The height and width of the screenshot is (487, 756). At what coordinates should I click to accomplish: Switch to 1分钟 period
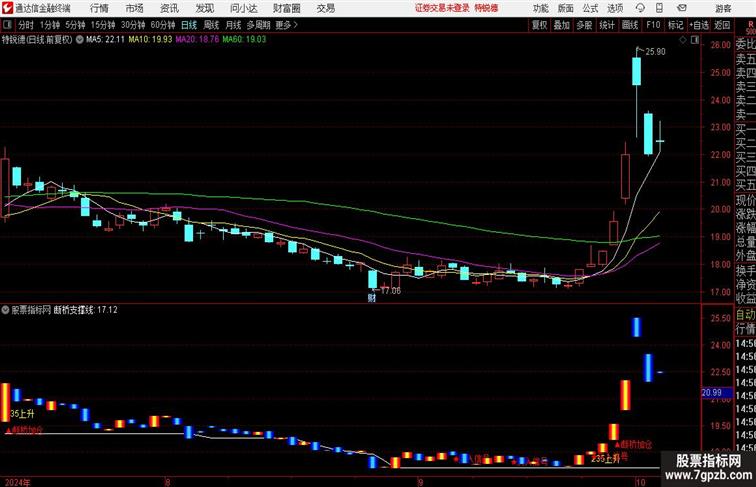(x=50, y=25)
